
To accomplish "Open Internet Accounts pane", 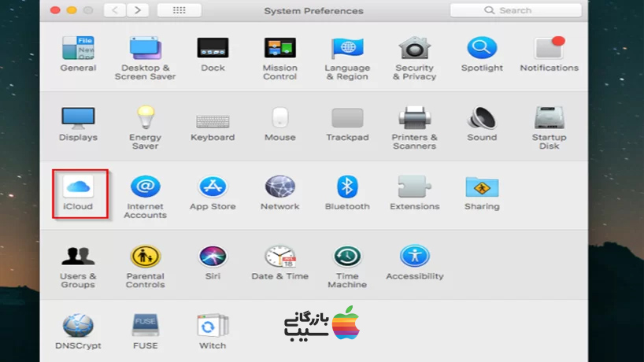I will [146, 197].
